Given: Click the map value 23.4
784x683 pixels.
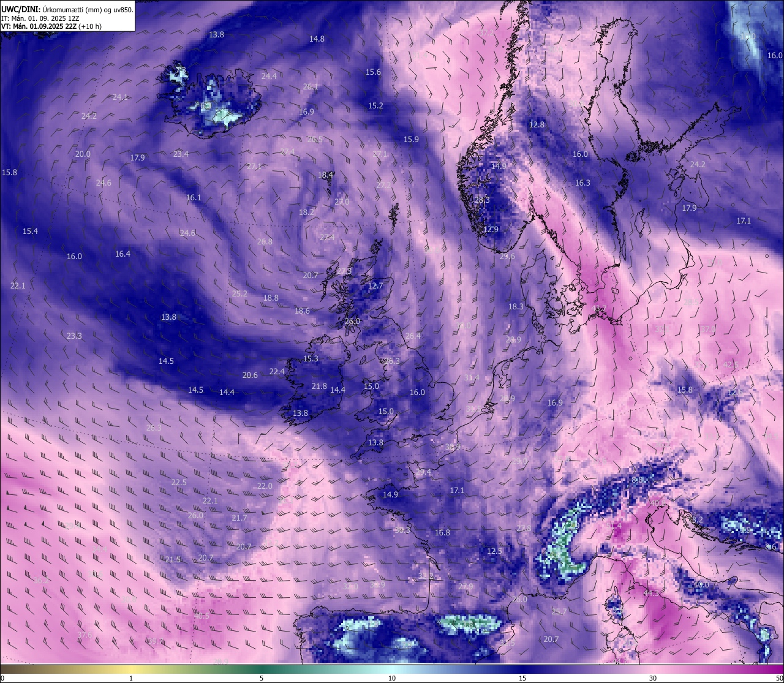Looking at the screenshot, I should coord(181,154).
